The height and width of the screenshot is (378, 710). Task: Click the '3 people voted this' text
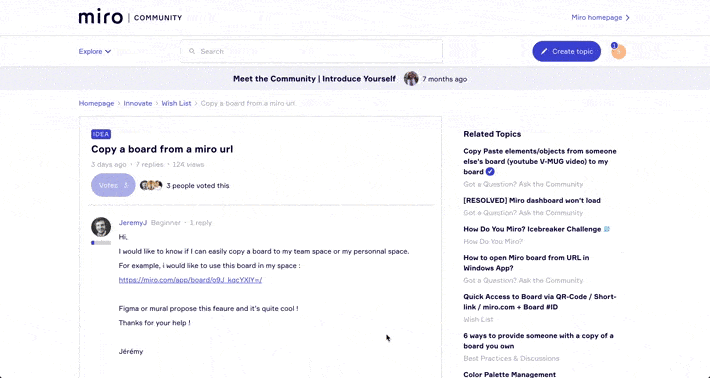[198, 186]
